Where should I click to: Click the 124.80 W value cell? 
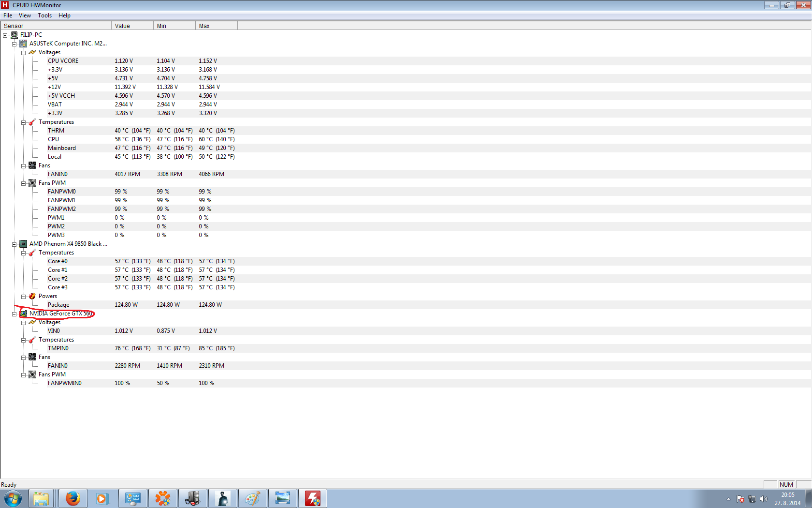[x=126, y=305]
